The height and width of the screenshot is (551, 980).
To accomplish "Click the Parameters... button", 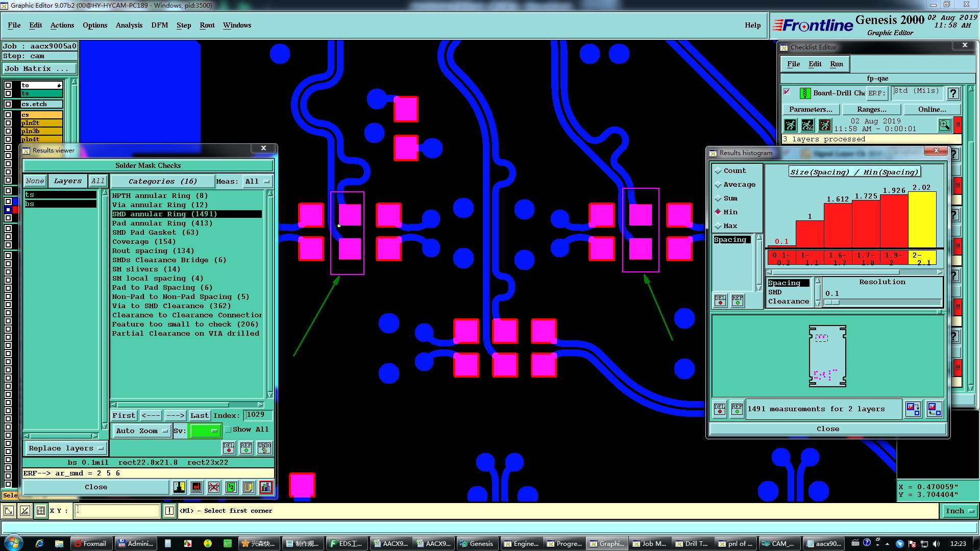I will click(x=810, y=110).
